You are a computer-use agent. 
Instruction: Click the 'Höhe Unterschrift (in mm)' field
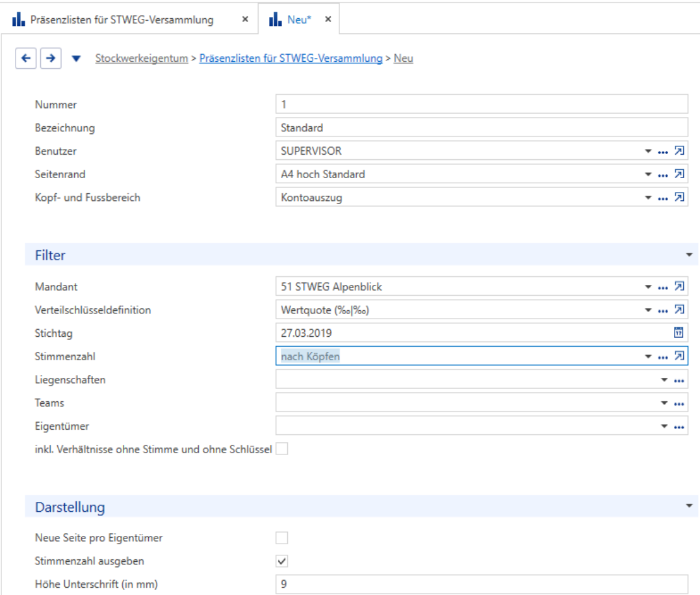482,584
